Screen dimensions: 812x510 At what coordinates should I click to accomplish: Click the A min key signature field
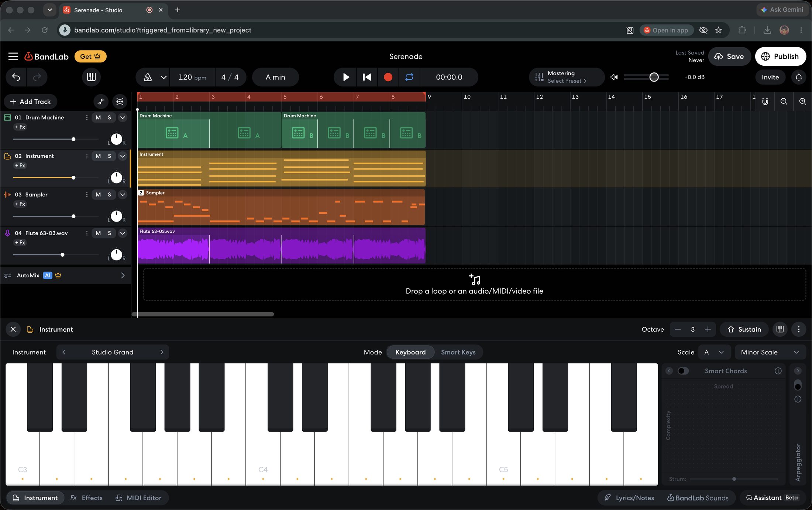275,77
